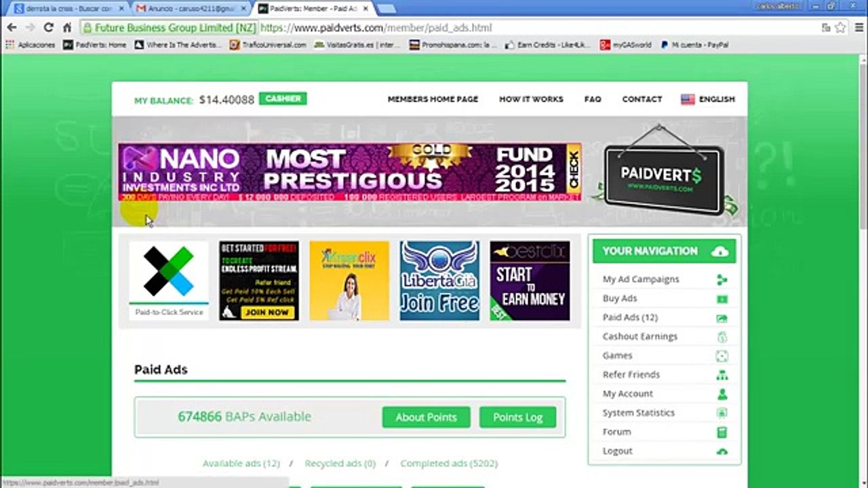Open the VisitasGratis.es bookmark
The height and width of the screenshot is (488, 868).
pos(357,45)
